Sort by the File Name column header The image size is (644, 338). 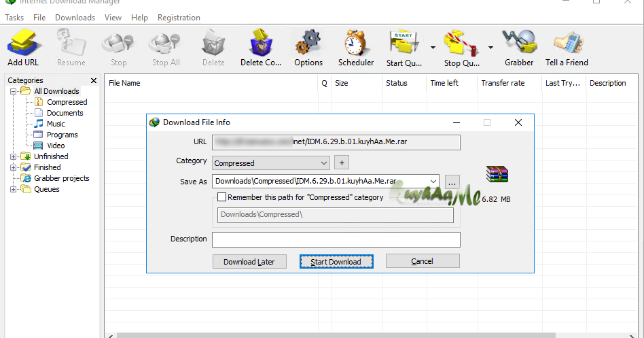click(211, 83)
